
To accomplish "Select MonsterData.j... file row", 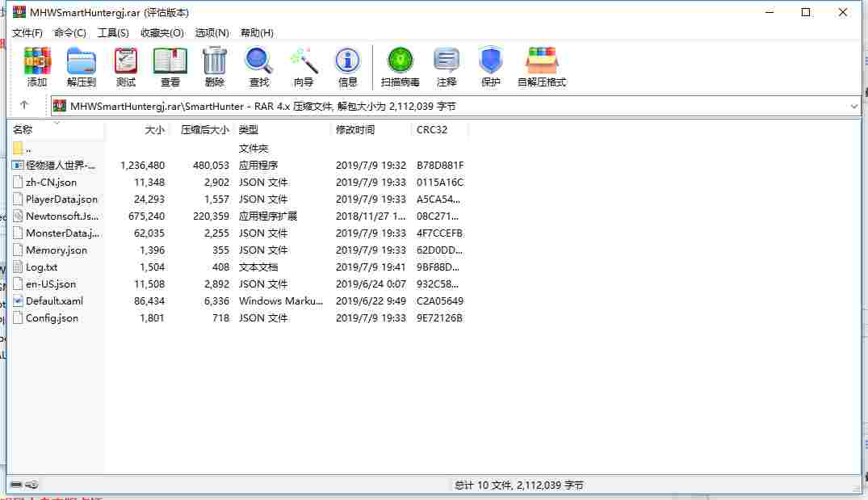I will (x=237, y=233).
